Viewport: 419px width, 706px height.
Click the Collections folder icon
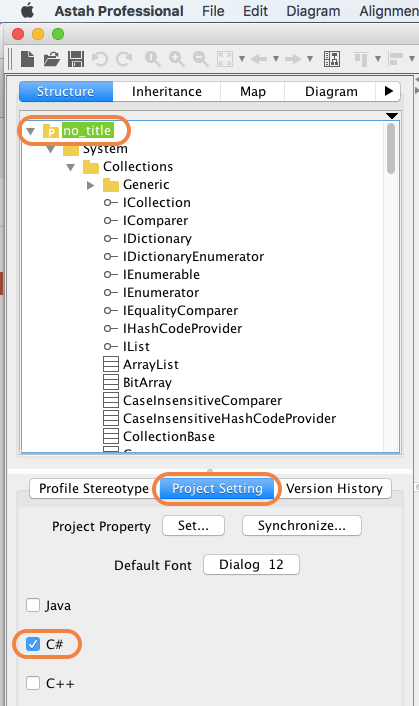91,167
